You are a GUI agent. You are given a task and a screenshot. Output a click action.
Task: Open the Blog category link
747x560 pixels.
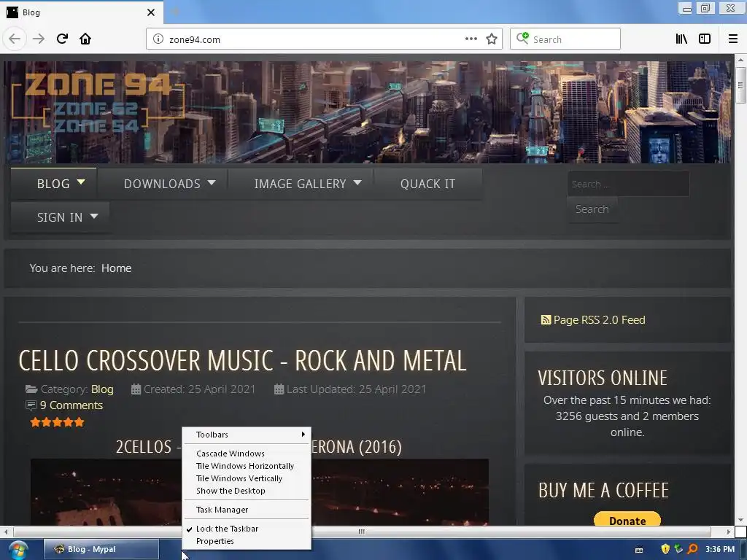click(x=102, y=389)
